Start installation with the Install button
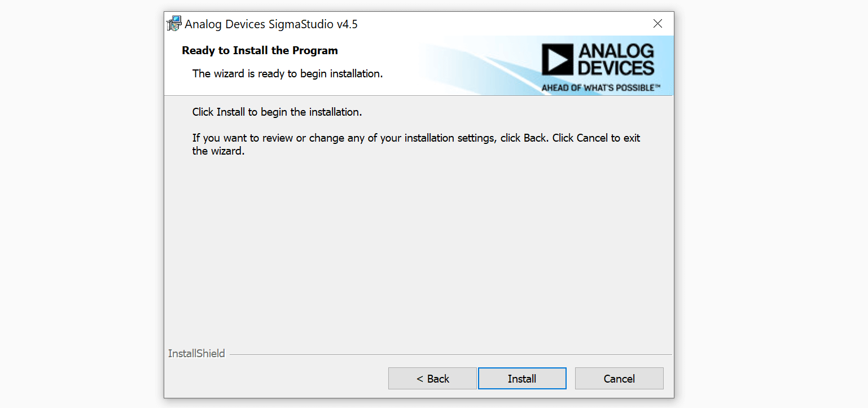Screen dimensions: 868x408 point(522,379)
